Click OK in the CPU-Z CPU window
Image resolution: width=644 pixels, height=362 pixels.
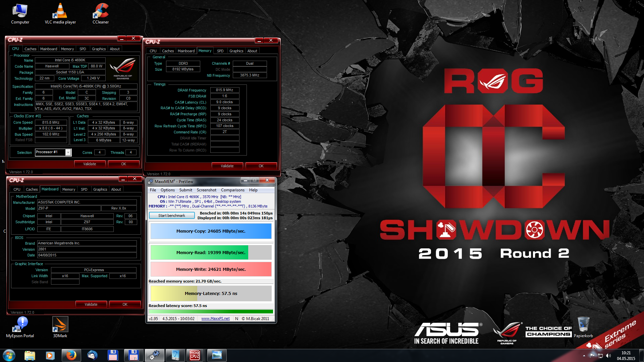[x=123, y=164]
